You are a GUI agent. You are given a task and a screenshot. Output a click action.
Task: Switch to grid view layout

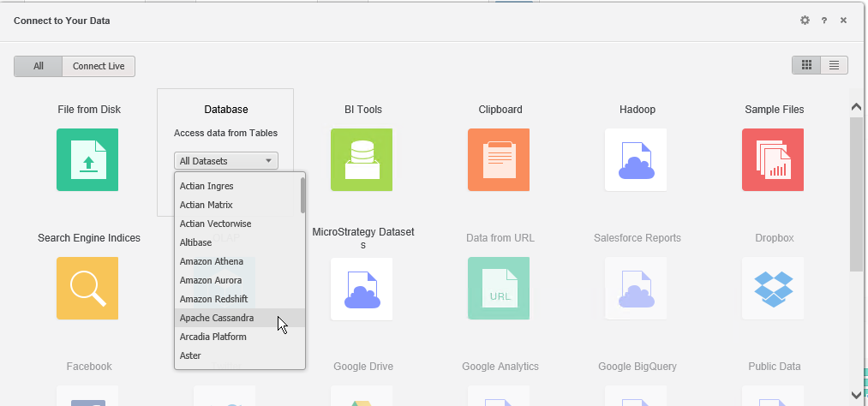806,65
